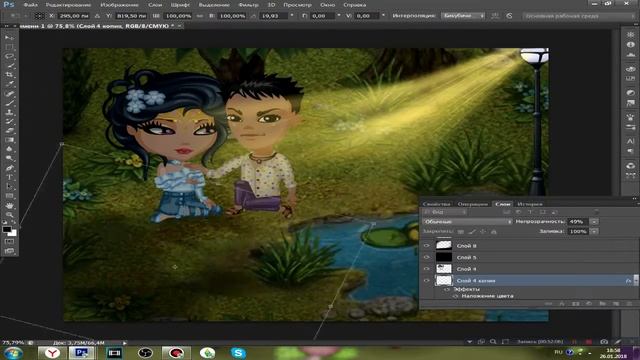Select the Move tool
Viewport: 640px width, 360px height.
point(9,37)
